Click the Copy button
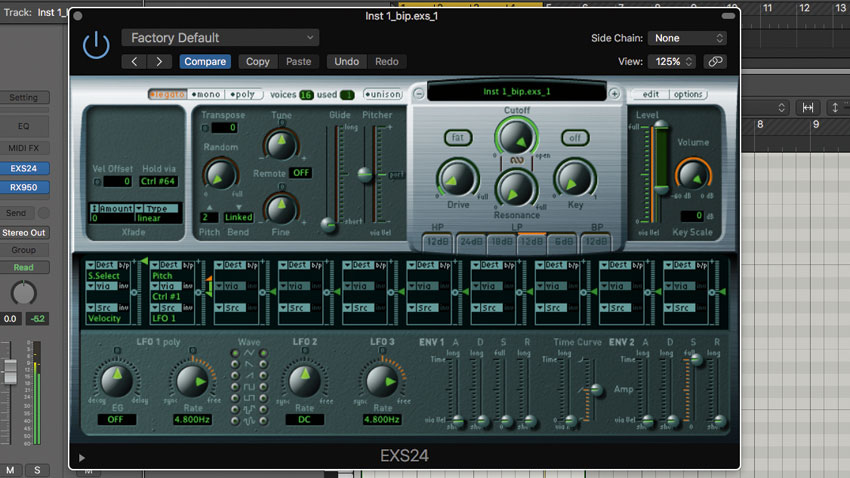Viewport: 850px width, 478px height. pos(257,62)
